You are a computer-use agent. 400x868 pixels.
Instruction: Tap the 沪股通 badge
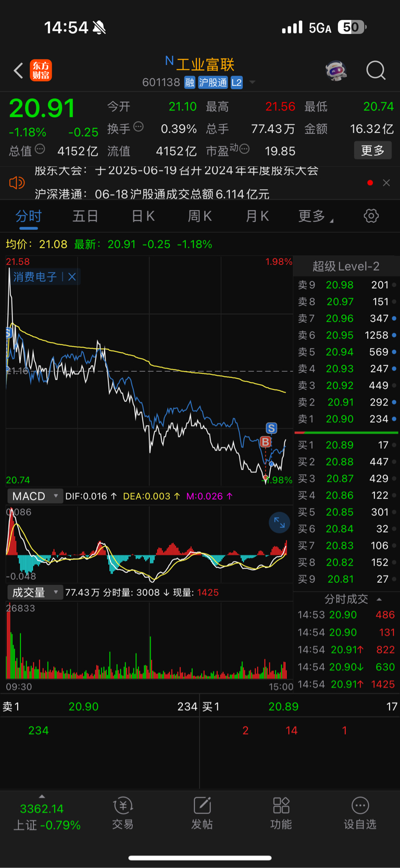(x=213, y=82)
